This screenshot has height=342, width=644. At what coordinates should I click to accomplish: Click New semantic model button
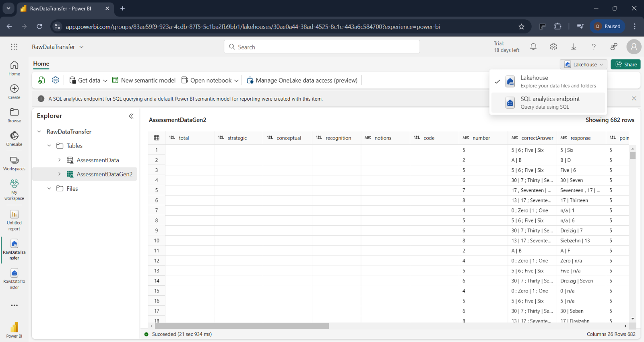(x=144, y=80)
